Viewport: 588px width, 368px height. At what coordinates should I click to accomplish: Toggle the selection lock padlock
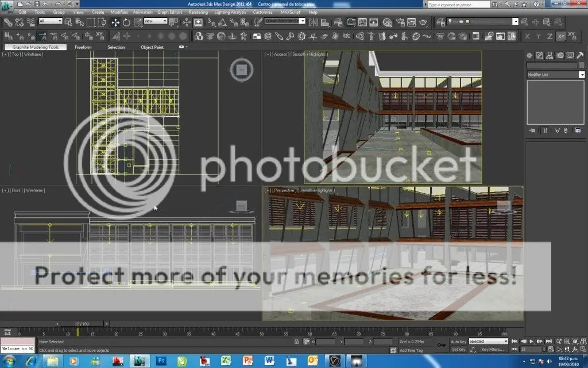[x=296, y=342]
